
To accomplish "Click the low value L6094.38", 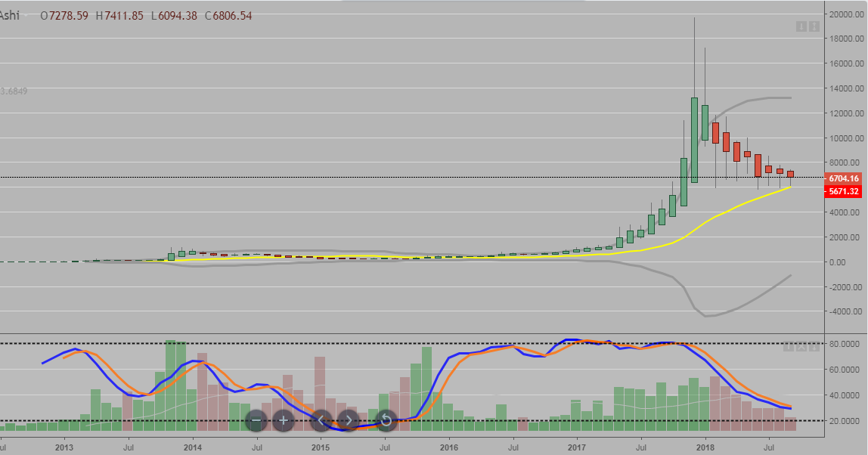I will [174, 16].
